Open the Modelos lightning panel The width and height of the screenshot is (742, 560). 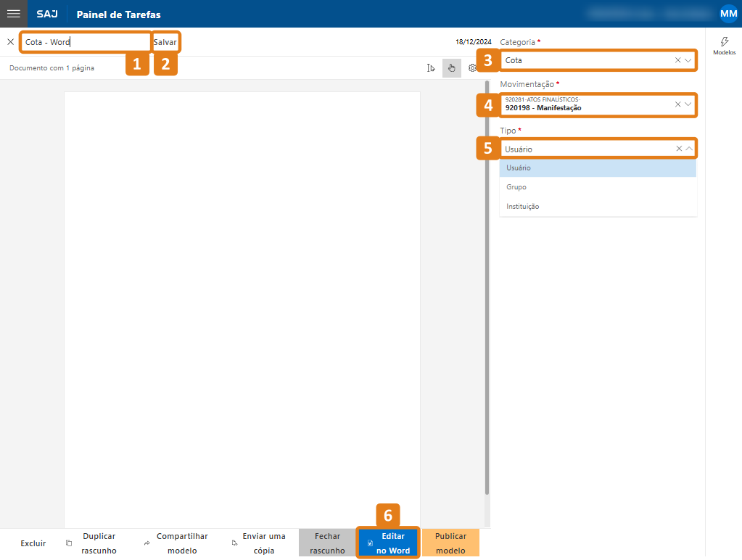(x=724, y=46)
